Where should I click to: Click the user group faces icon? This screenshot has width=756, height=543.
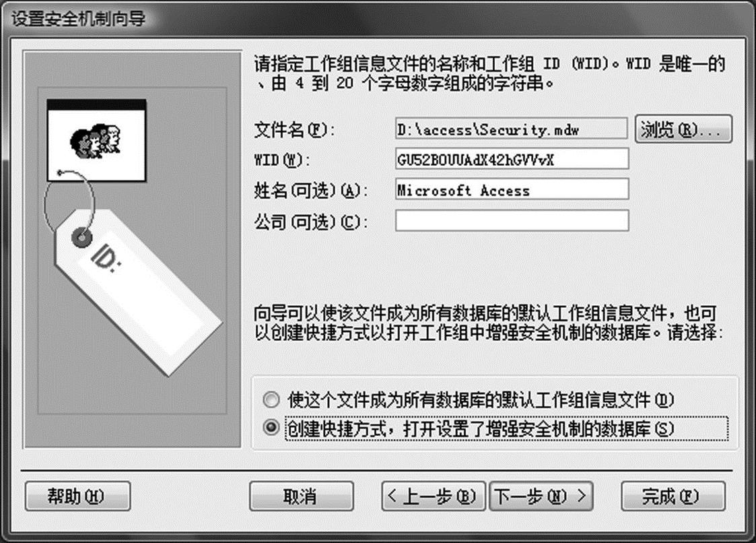tap(96, 141)
